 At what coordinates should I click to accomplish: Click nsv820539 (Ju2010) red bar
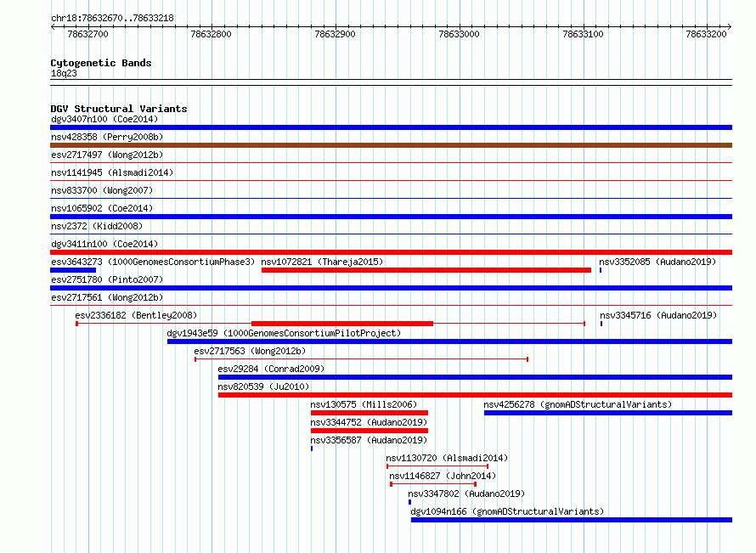(x=475, y=395)
